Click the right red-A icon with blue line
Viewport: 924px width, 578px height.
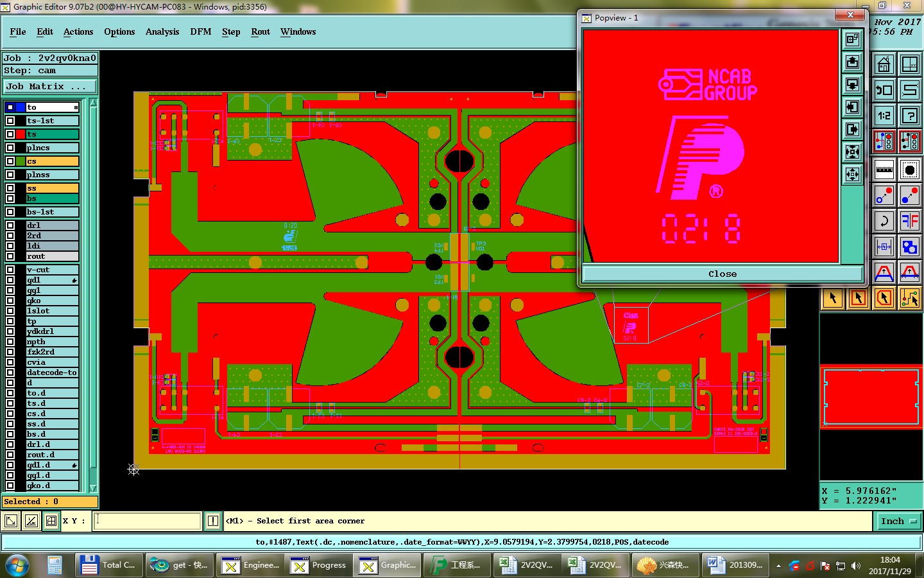point(910,272)
